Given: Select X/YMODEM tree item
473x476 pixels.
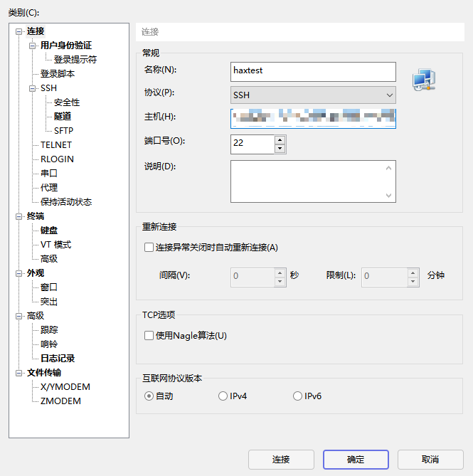Looking at the screenshot, I should pyautogui.click(x=65, y=387).
